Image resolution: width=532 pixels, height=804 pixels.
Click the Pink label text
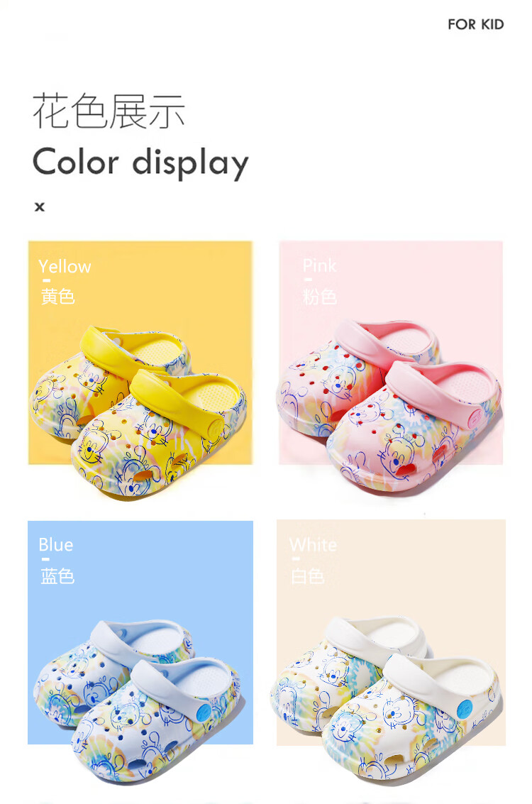point(319,265)
